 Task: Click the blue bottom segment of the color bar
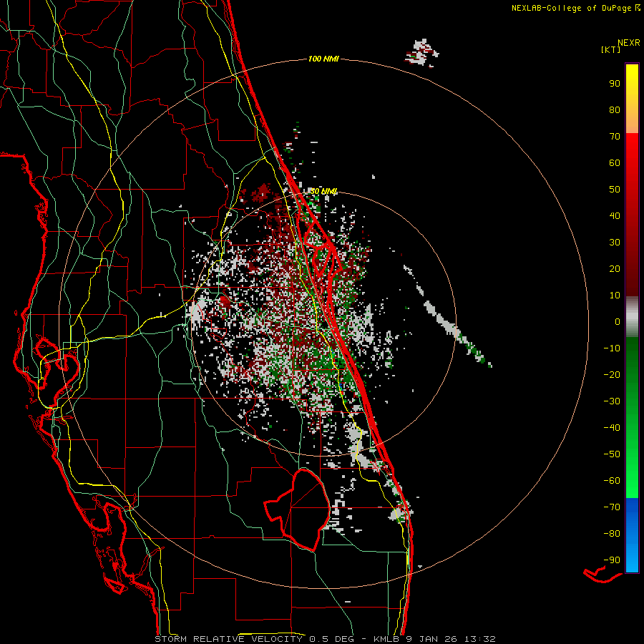632,535
